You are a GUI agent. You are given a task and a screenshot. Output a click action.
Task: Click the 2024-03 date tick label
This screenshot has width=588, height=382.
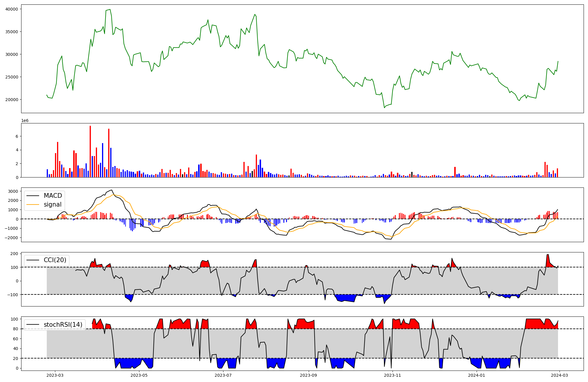(x=559, y=375)
